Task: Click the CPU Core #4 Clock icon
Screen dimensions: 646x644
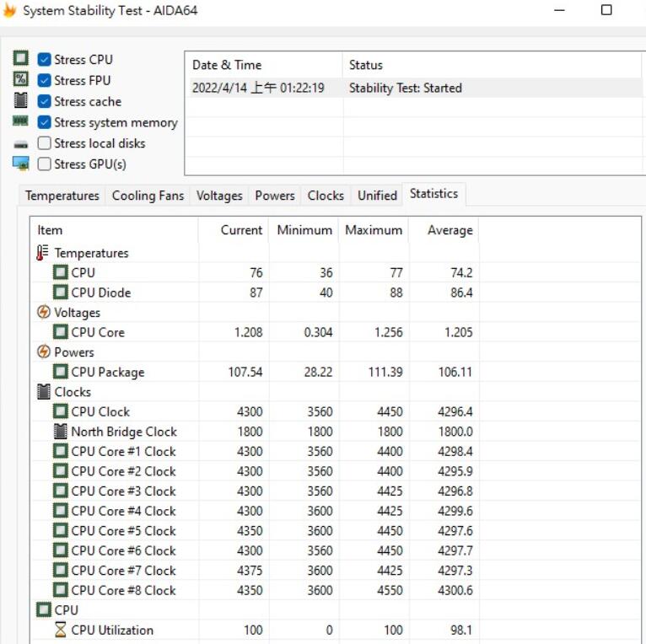Action: point(61,511)
